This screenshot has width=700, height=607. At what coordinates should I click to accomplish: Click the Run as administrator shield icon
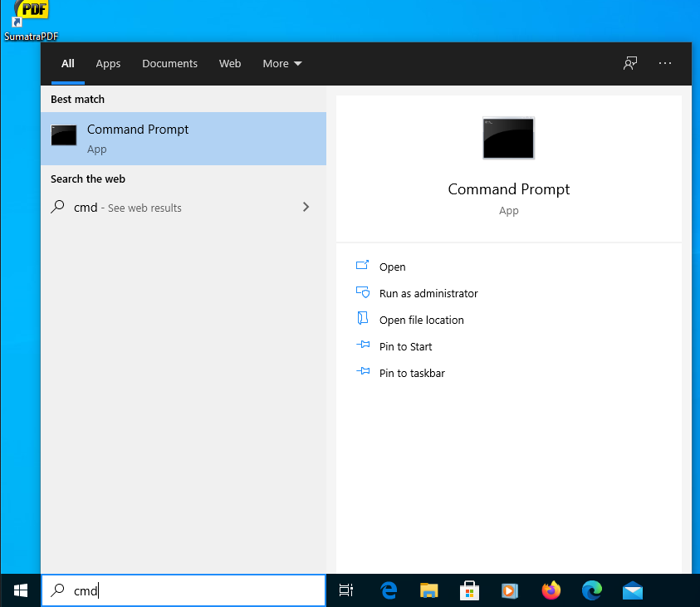point(363,292)
